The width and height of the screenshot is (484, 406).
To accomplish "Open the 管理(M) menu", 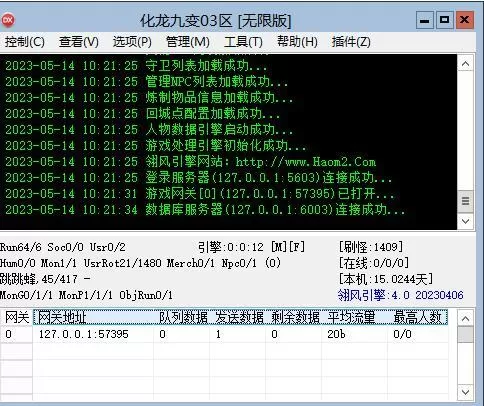I will (188, 42).
